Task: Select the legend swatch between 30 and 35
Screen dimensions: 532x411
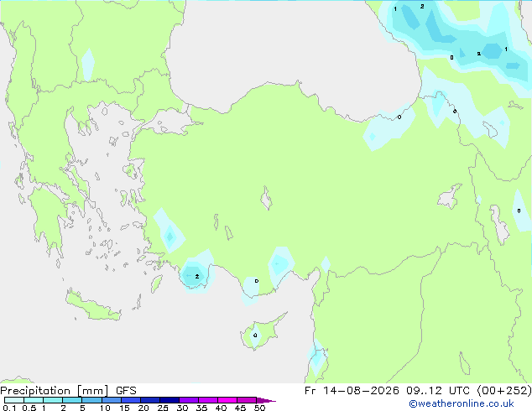Action: coord(189,400)
